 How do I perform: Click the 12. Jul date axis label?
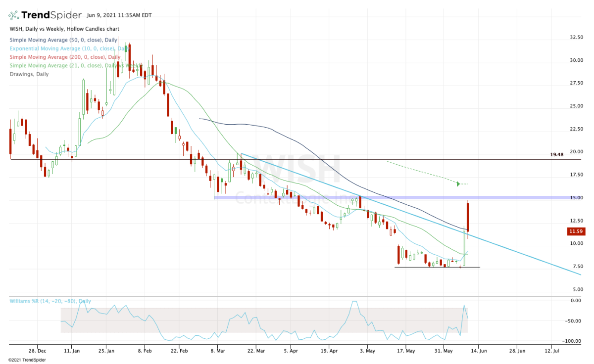tap(552, 351)
